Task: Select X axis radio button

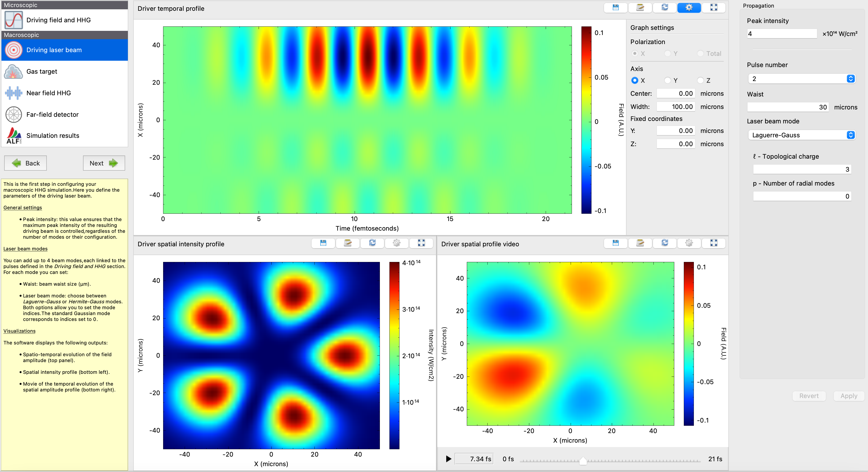Action: point(635,80)
